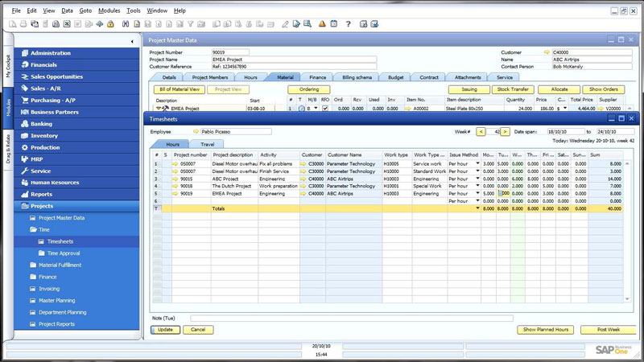Image resolution: width=644 pixels, height=362 pixels.
Task: Click the Export to Excel toolbar icon
Action: click(67, 24)
